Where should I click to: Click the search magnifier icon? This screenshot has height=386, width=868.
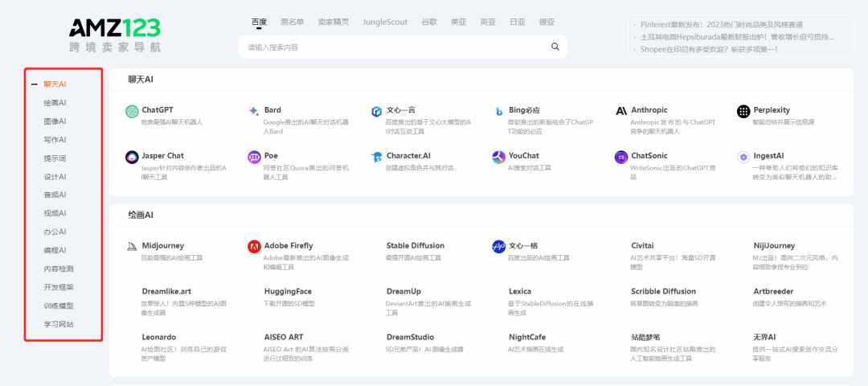point(555,47)
